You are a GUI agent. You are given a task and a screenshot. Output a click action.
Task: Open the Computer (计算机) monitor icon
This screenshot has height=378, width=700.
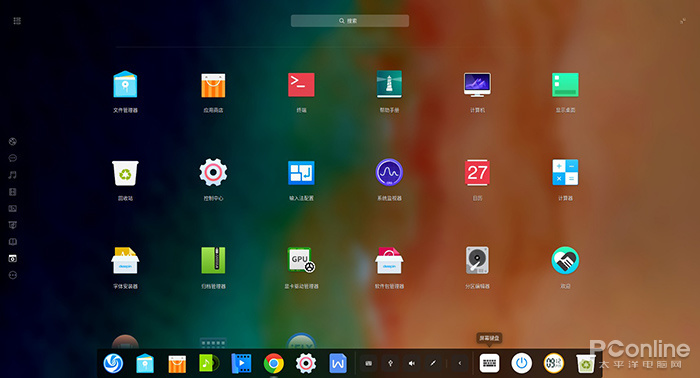[477, 84]
